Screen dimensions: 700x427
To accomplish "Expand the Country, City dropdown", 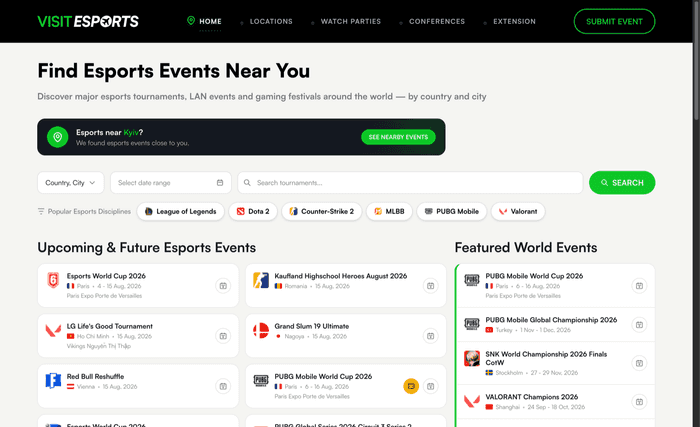I will 71,183.
